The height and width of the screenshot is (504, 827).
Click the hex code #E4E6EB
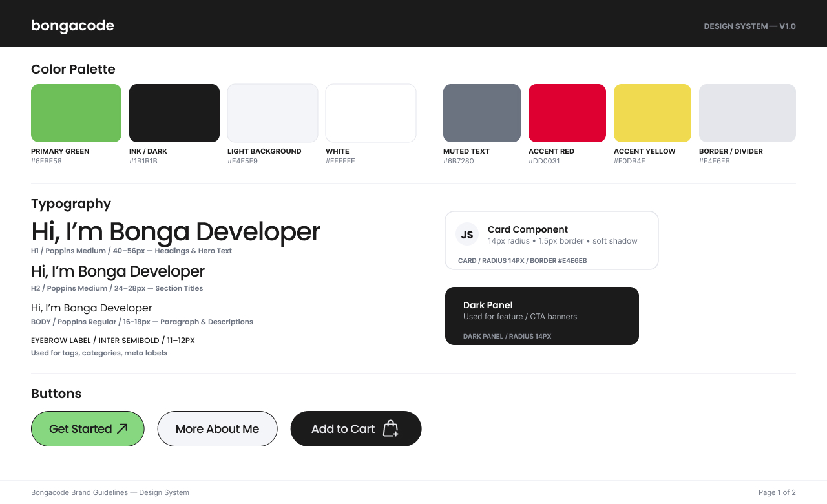point(715,161)
